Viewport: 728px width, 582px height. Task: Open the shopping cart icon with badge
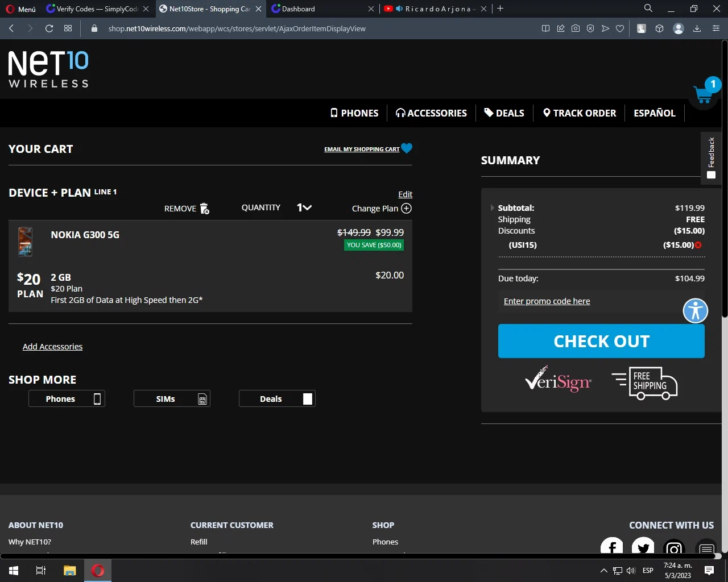[704, 93]
